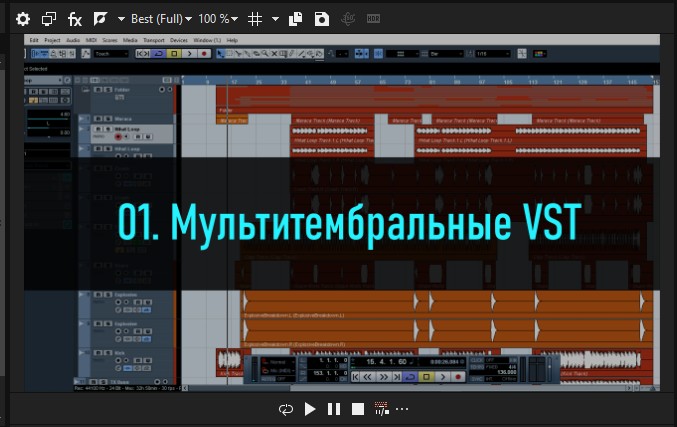This screenshot has width=677, height=427.
Task: Click the greyed icon left of HDR
Action: tap(348, 19)
